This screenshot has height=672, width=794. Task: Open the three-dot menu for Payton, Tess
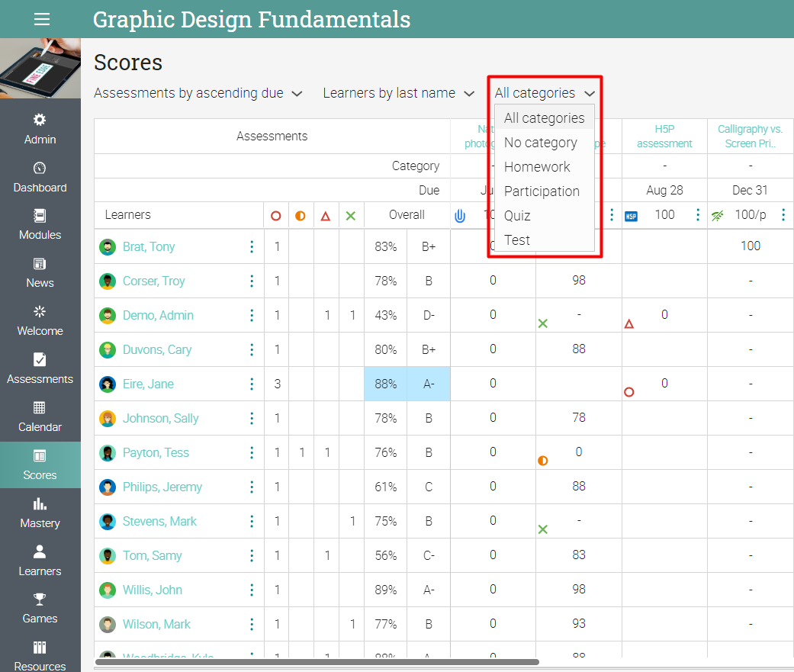(x=252, y=453)
